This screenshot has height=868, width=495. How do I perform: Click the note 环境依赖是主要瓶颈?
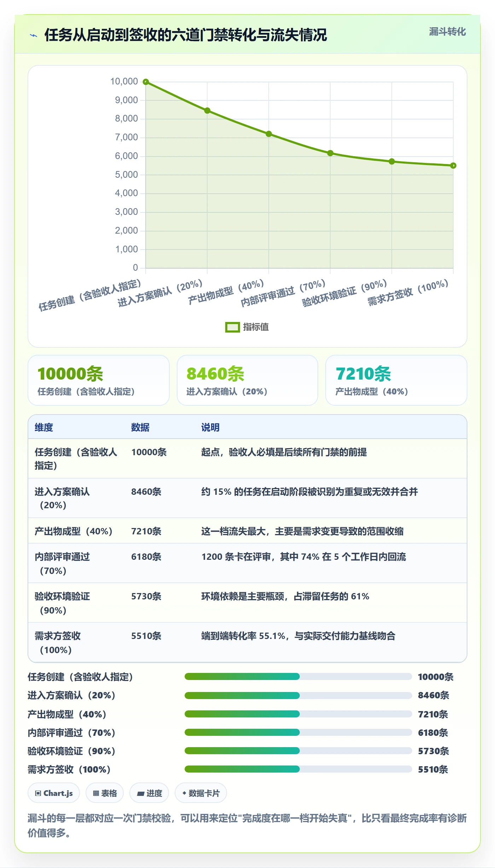285,596
